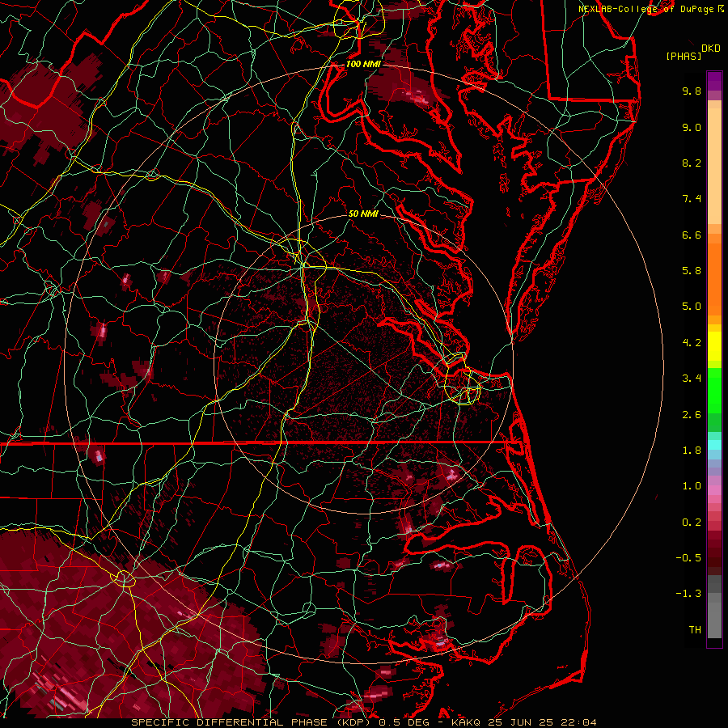Select the 5.0 legend value
This screenshot has height=728, width=728.
[692, 307]
